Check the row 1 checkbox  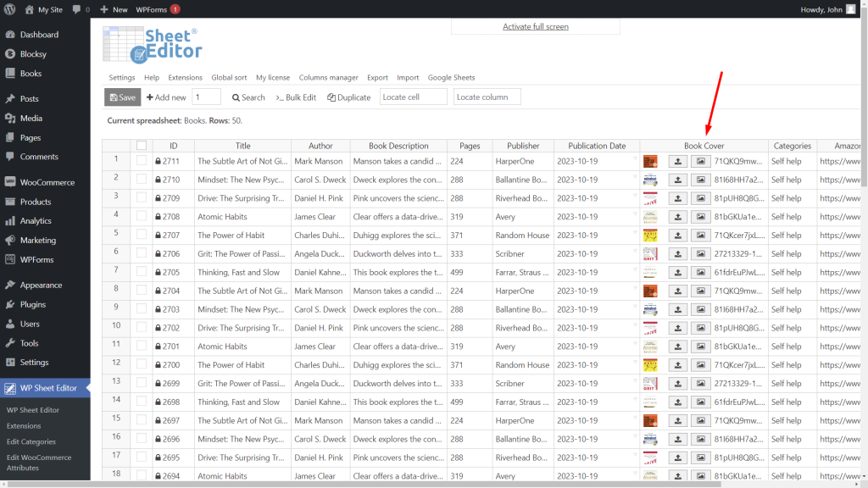(142, 160)
